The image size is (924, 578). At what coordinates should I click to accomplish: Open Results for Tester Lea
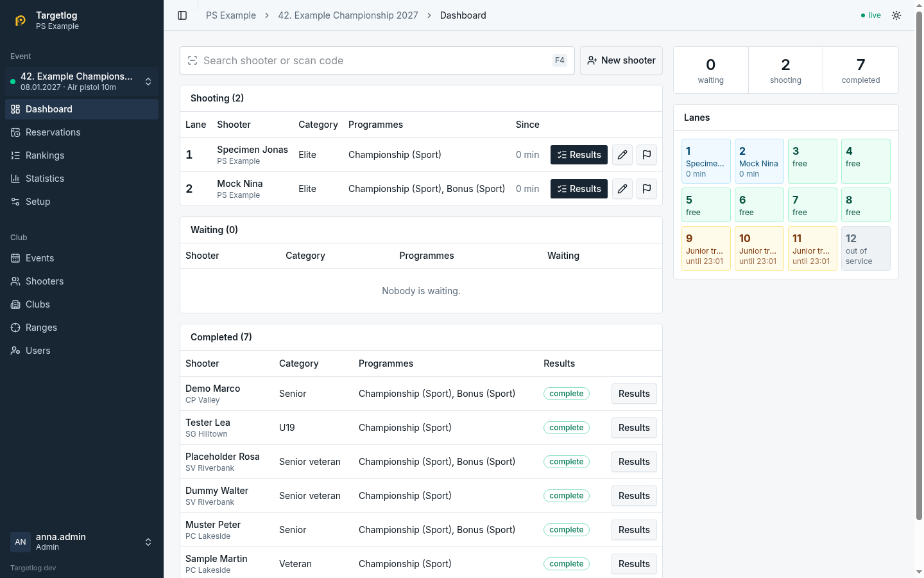(x=634, y=428)
